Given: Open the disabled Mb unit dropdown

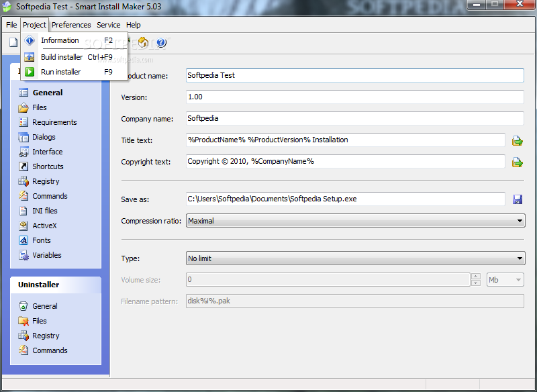Looking at the screenshot, I should [505, 280].
